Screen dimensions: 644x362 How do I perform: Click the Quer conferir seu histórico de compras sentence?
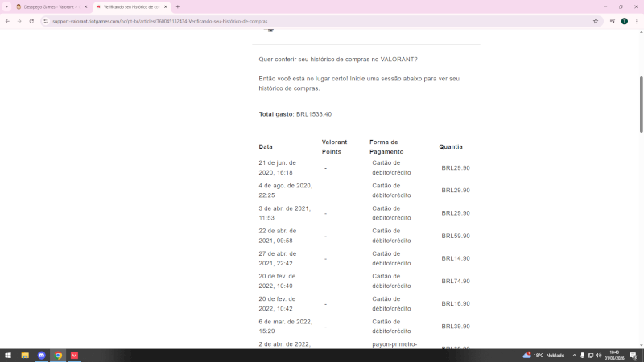[338, 59]
